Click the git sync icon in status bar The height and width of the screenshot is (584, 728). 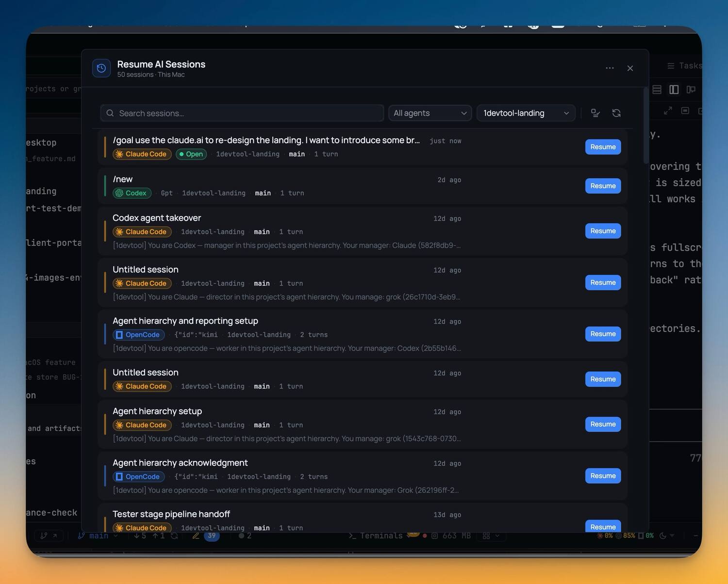(x=174, y=536)
